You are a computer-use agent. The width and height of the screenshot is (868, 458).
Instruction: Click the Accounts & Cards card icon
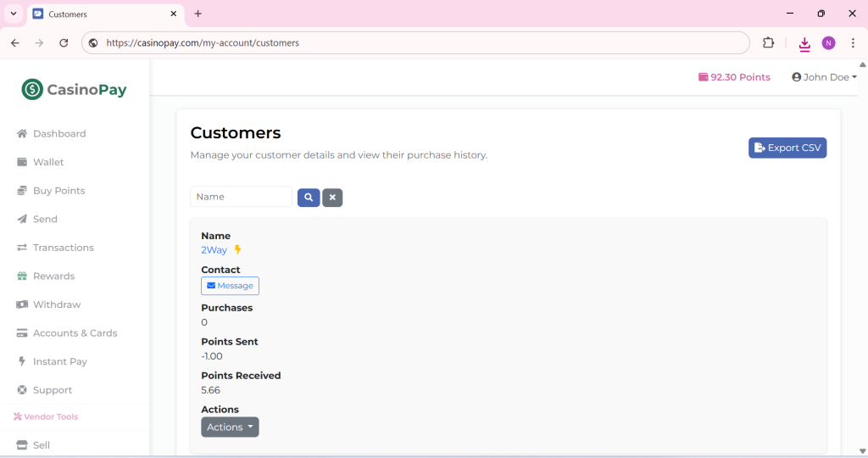coord(22,332)
